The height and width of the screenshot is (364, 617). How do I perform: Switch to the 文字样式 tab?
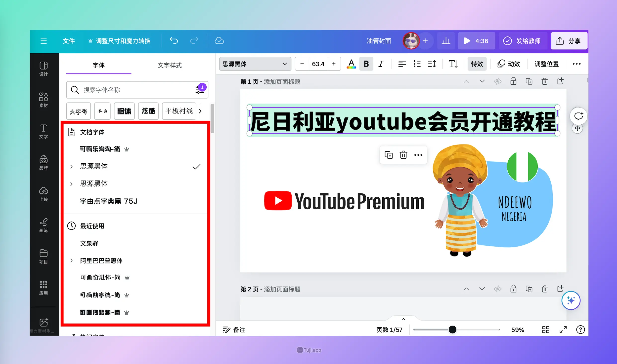[170, 65]
